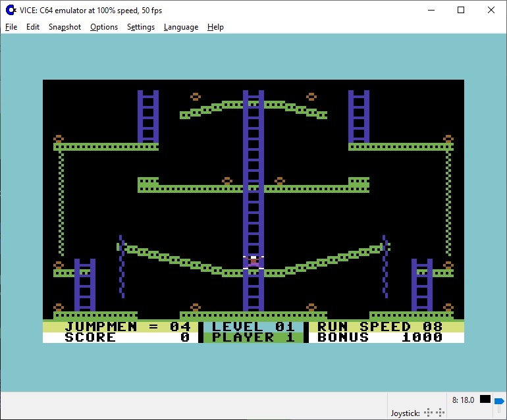Click the first joystick direction indicator
Screen dimensions: 507x420
pos(428,413)
